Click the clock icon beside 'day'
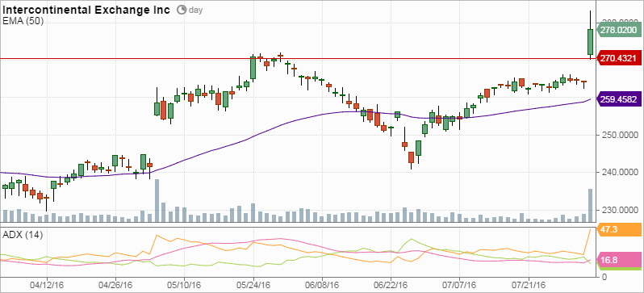Viewport: 644px width, 293px height. [182, 10]
